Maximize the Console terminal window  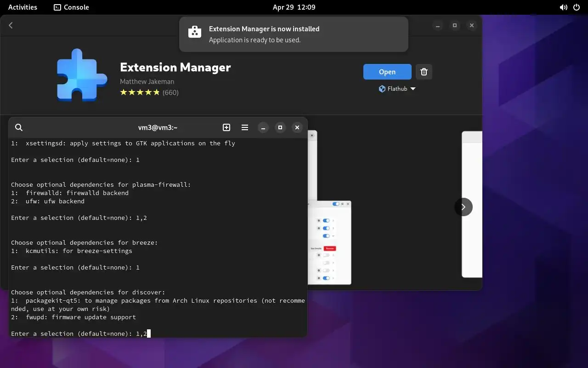coord(280,127)
